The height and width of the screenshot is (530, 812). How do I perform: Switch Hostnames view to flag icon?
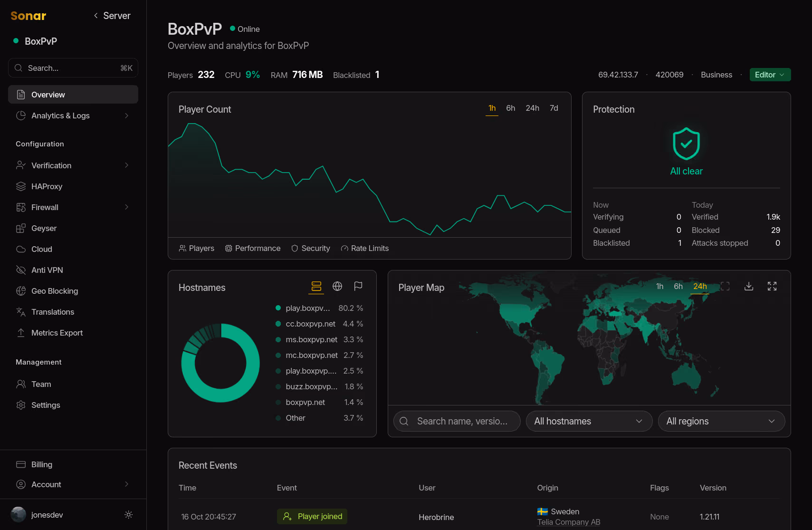point(358,286)
